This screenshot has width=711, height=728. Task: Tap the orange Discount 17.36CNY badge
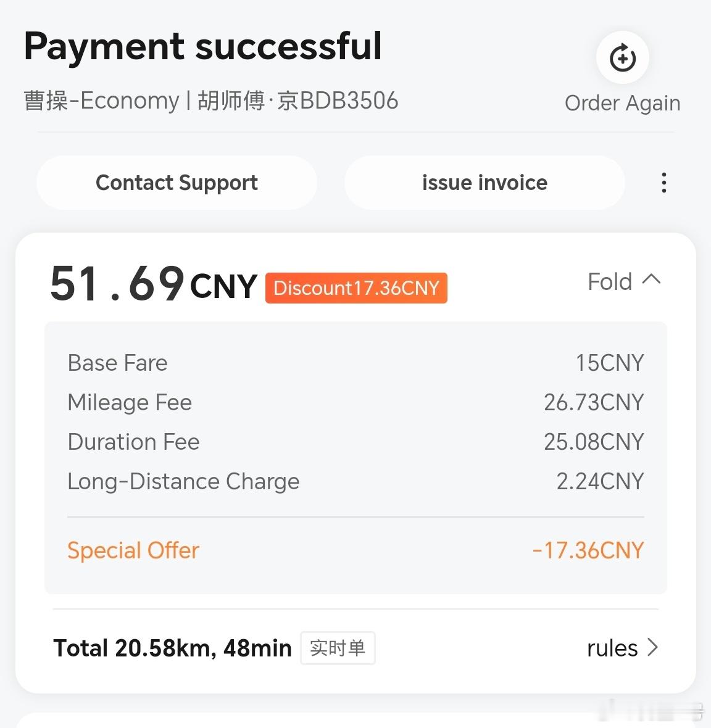[356, 288]
